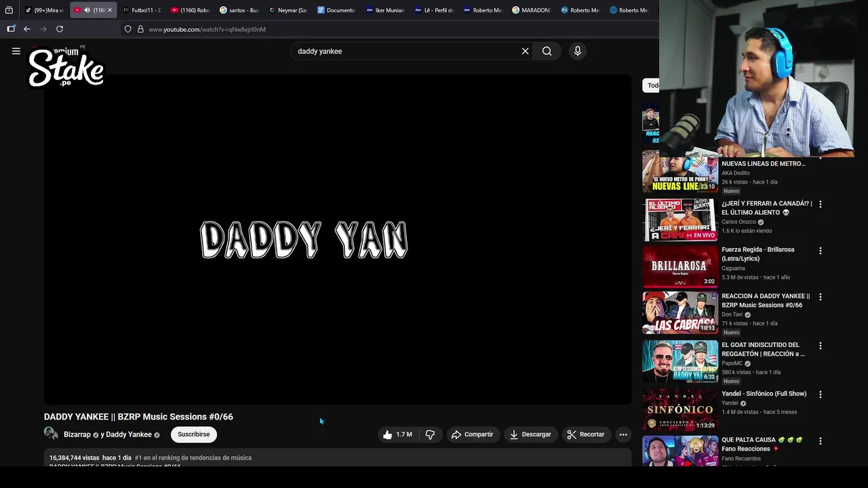
Task: Clear the daddy yankee search text
Action: pos(525,51)
